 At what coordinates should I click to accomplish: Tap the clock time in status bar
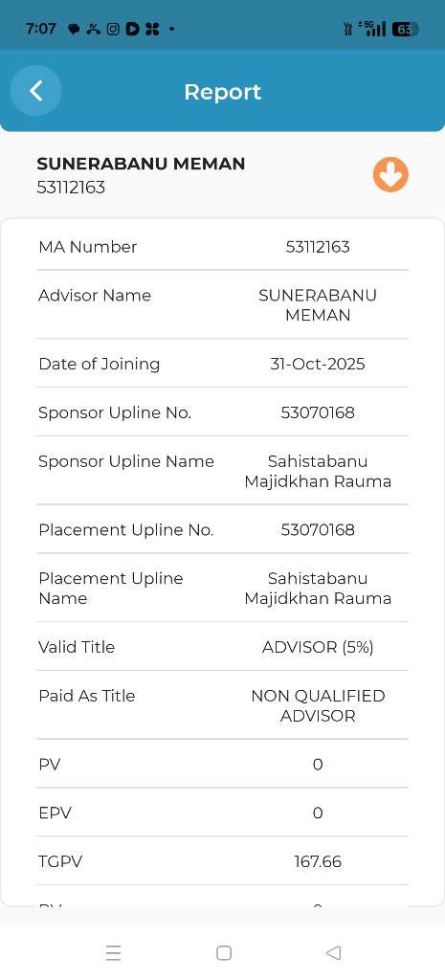(41, 29)
